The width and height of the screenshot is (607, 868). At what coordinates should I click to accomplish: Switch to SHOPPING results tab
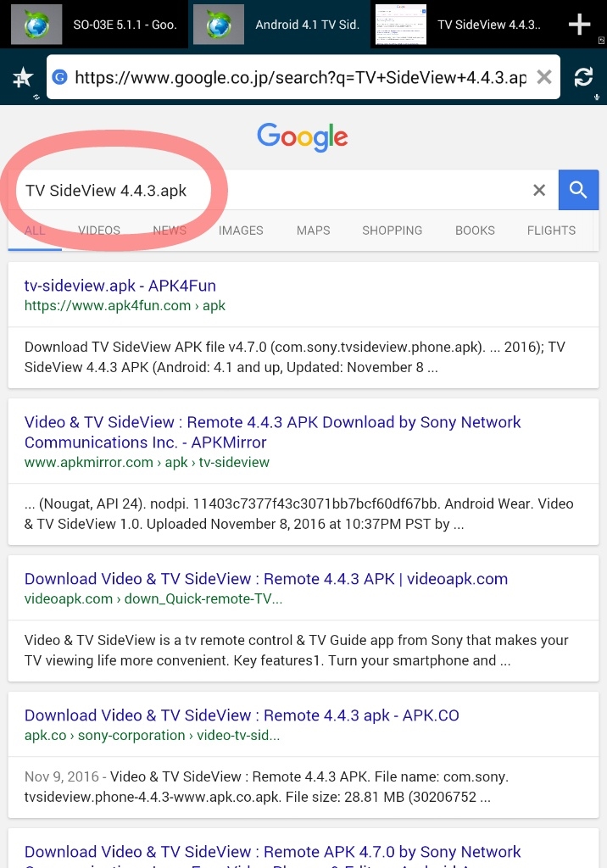click(393, 231)
